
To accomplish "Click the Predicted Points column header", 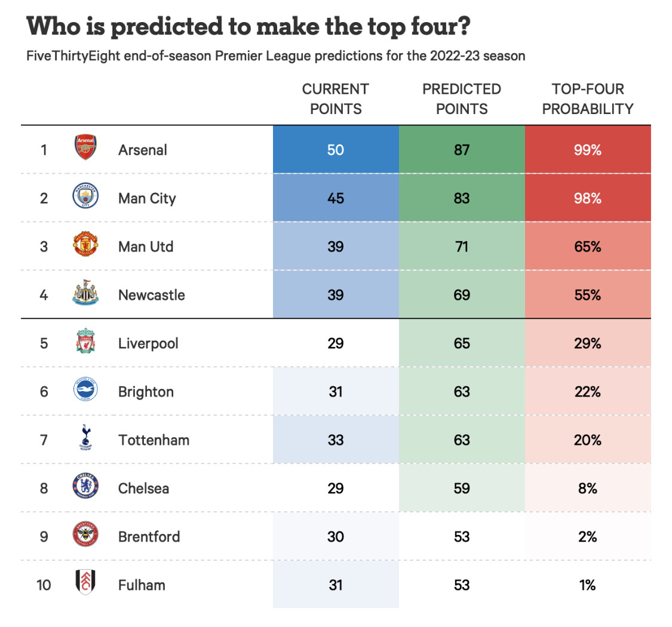I will point(462,99).
